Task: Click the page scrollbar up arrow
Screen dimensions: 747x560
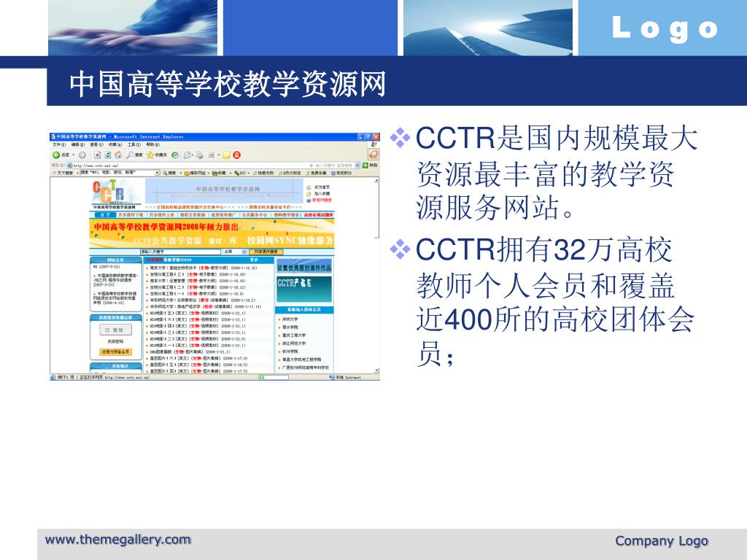Action: click(377, 181)
